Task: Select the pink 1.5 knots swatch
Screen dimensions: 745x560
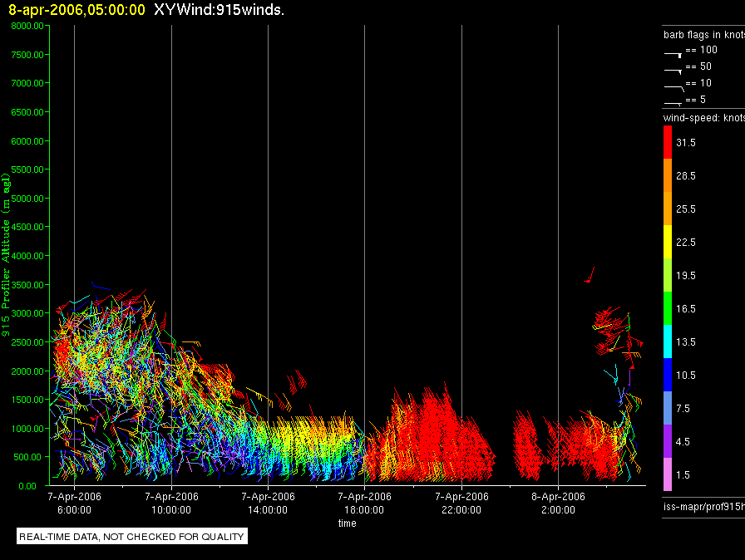Action: tap(668, 474)
